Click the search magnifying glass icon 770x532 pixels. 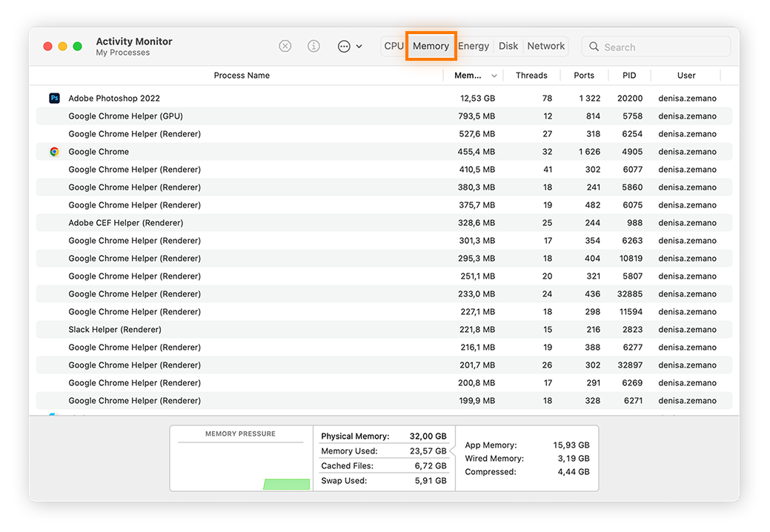[x=594, y=46]
